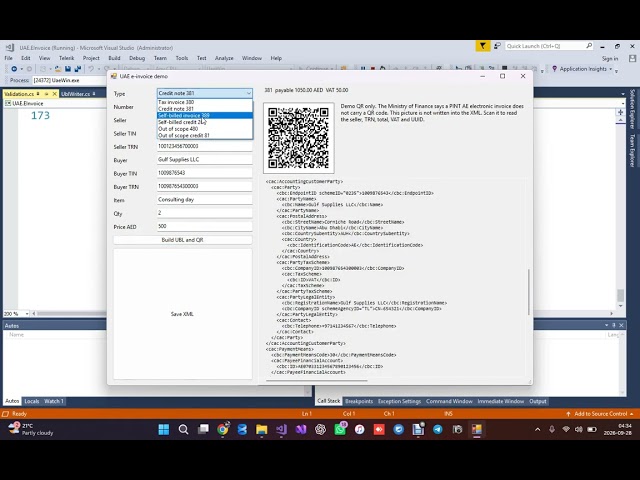Click the QR code image
Viewport: 640px width, 480px height.
click(299, 138)
